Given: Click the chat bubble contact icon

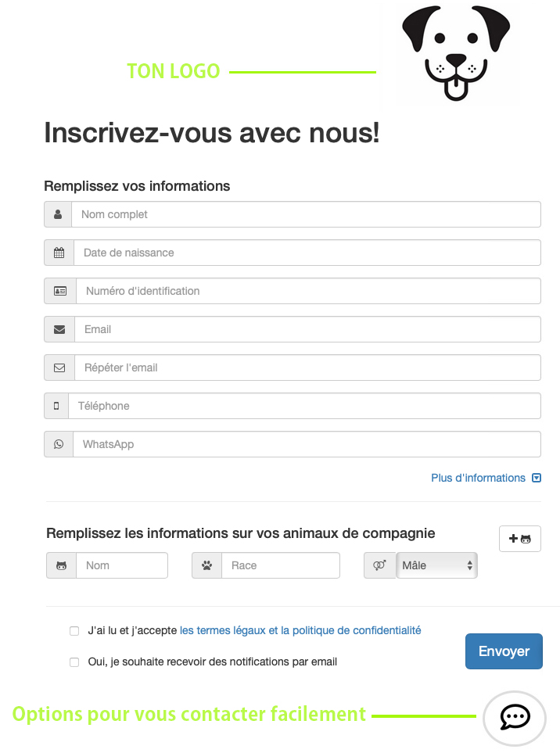Looking at the screenshot, I should [x=515, y=718].
